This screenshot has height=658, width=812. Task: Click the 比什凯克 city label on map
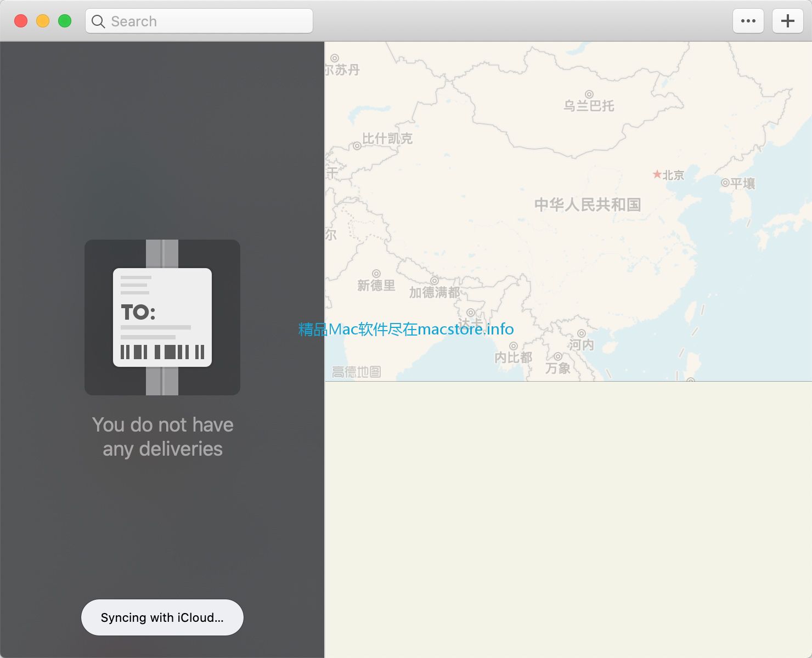coord(387,138)
